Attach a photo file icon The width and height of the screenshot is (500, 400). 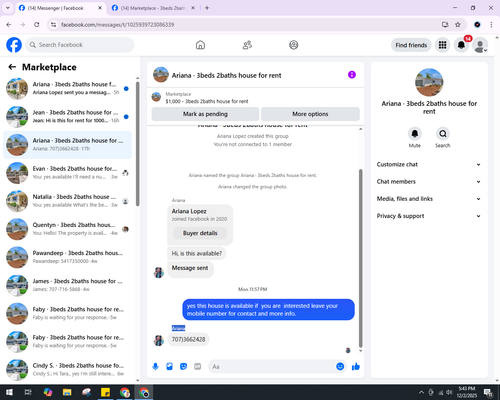tap(169, 367)
